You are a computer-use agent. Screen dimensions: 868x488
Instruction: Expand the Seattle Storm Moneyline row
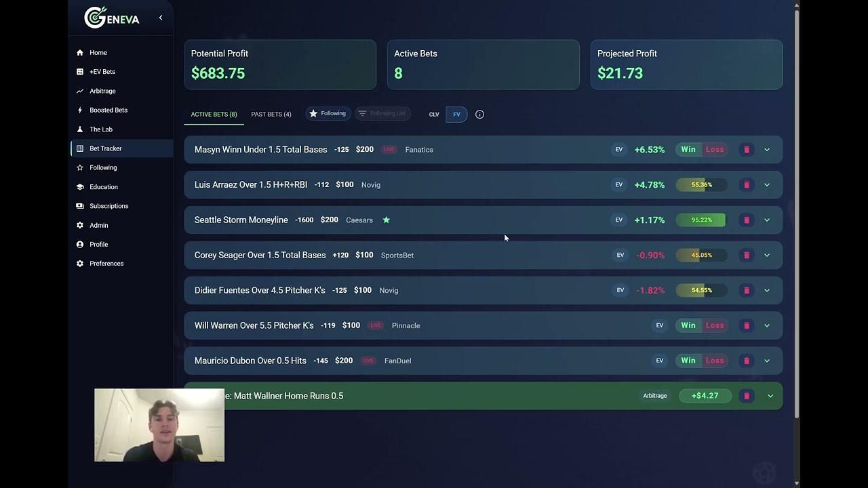pos(767,220)
